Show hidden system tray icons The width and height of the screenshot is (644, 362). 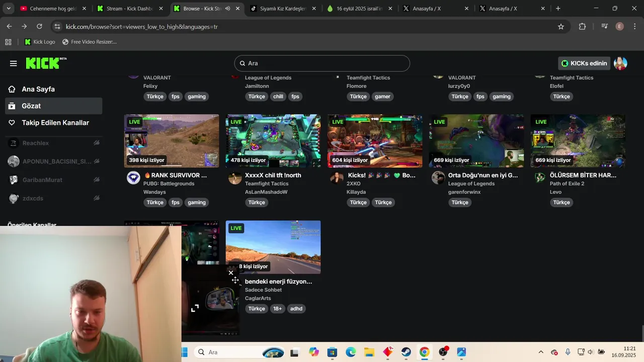(x=541, y=352)
